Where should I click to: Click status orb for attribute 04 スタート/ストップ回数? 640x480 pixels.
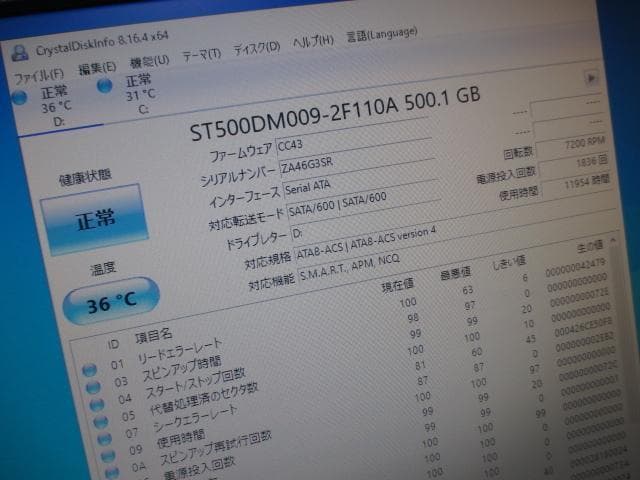pos(97,404)
